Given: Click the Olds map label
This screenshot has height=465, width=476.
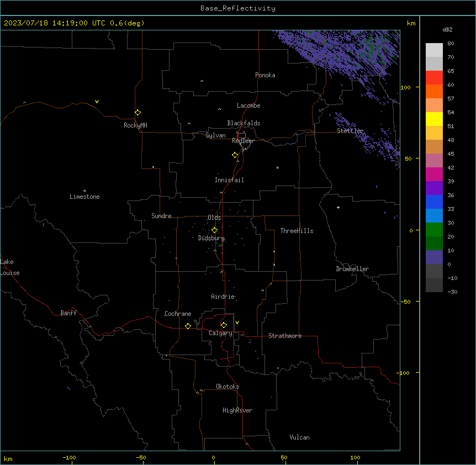Looking at the screenshot, I should pos(214,218).
